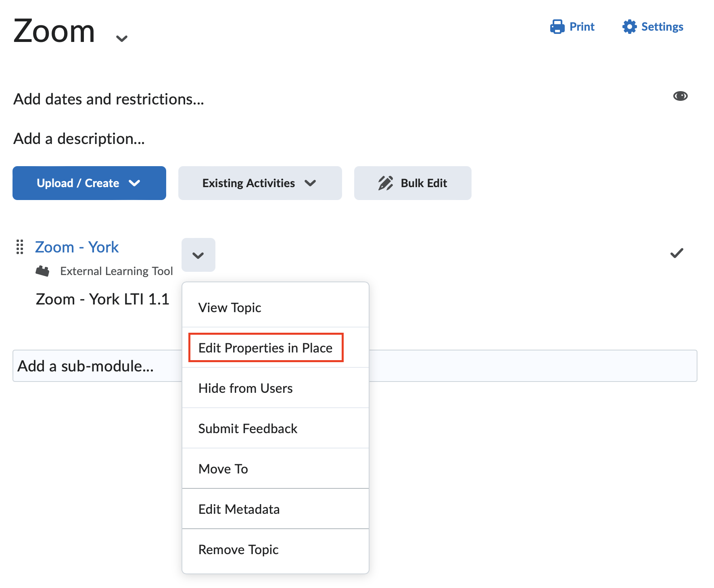Collapse the Zoom - York topic actions chevron
Viewport: 714px width, 588px height.
[x=198, y=255]
